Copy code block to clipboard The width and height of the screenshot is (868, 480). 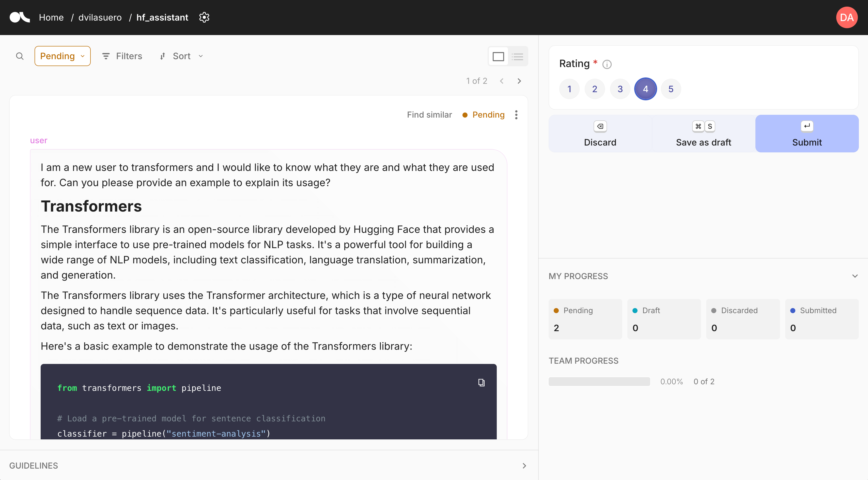tap(481, 382)
